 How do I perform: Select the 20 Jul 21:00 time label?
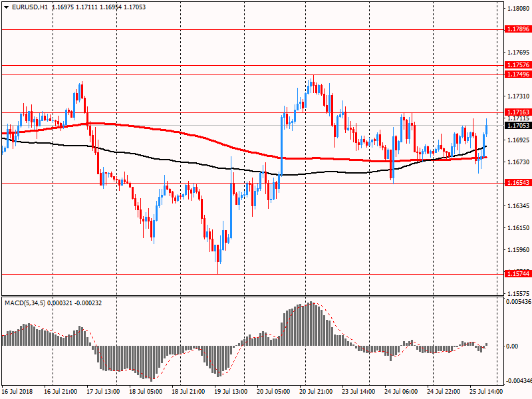point(316,391)
